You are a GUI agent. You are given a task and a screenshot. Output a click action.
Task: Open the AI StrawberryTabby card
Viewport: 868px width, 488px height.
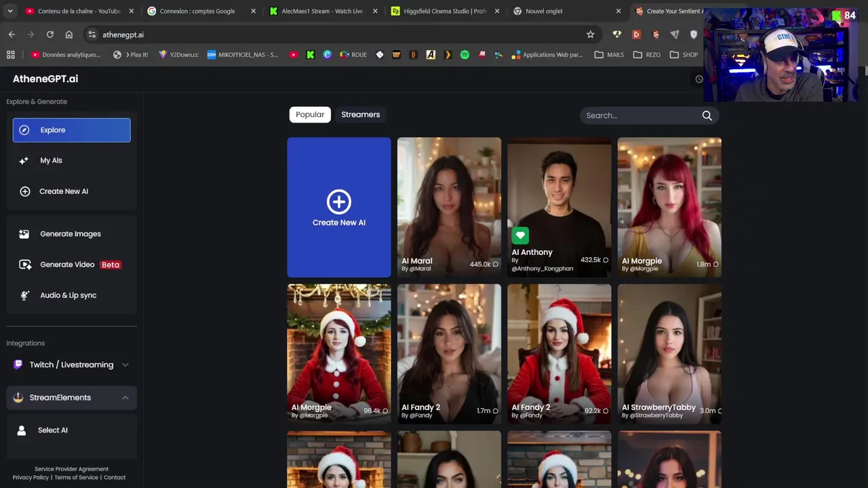coord(669,354)
